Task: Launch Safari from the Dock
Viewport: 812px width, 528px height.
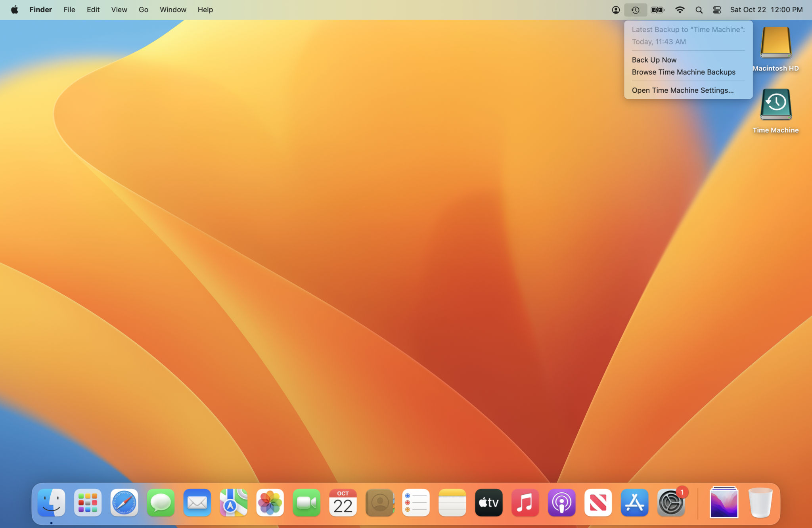Action: (x=124, y=503)
